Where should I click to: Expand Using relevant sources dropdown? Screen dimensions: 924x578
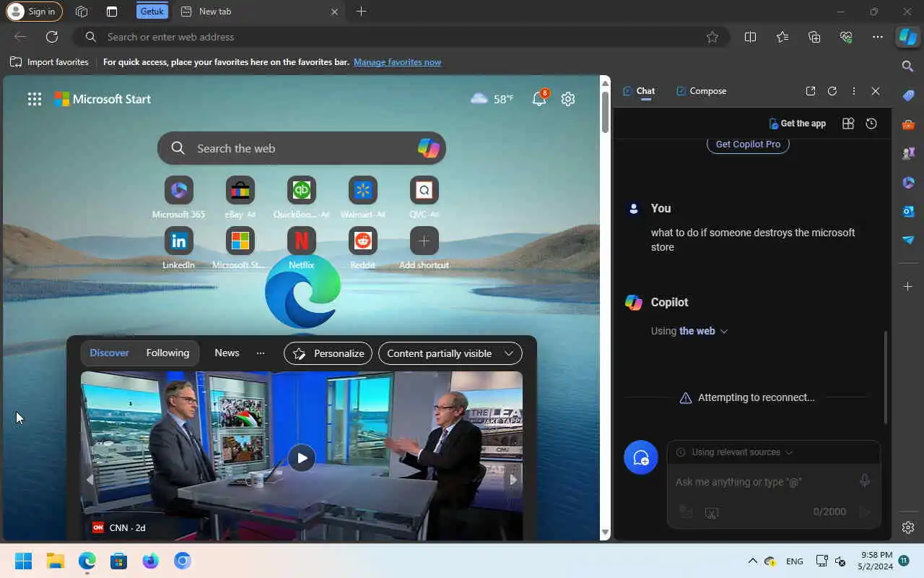[735, 452]
